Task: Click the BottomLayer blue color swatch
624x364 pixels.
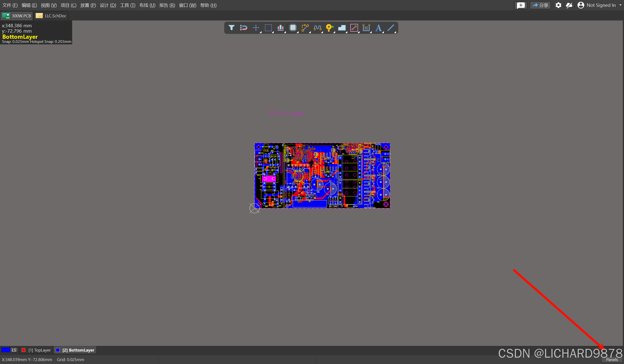Action: [x=58, y=350]
